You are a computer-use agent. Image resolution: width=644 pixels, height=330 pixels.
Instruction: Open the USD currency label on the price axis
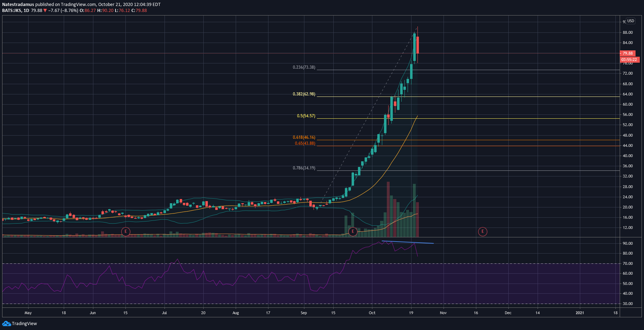(x=631, y=21)
